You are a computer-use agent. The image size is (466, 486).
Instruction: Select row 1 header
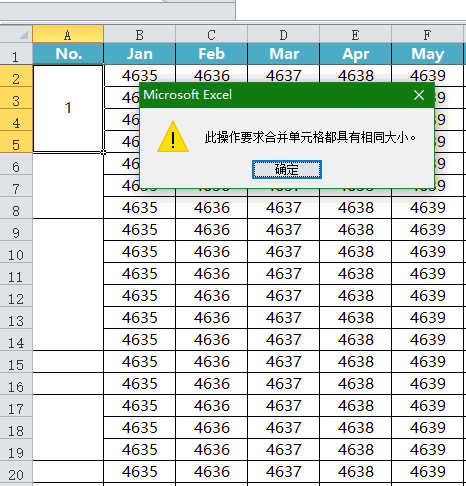[16, 55]
